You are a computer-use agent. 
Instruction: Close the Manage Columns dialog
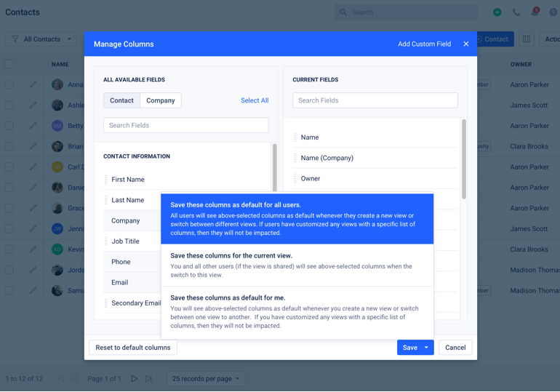coord(466,44)
